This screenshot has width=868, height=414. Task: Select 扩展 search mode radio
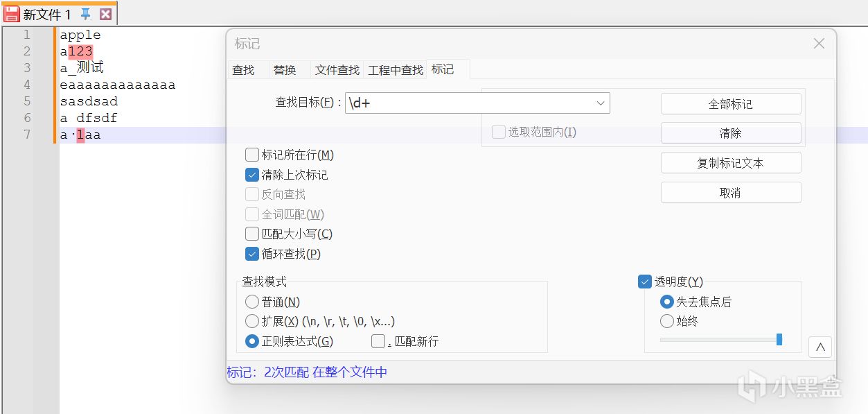tap(252, 321)
